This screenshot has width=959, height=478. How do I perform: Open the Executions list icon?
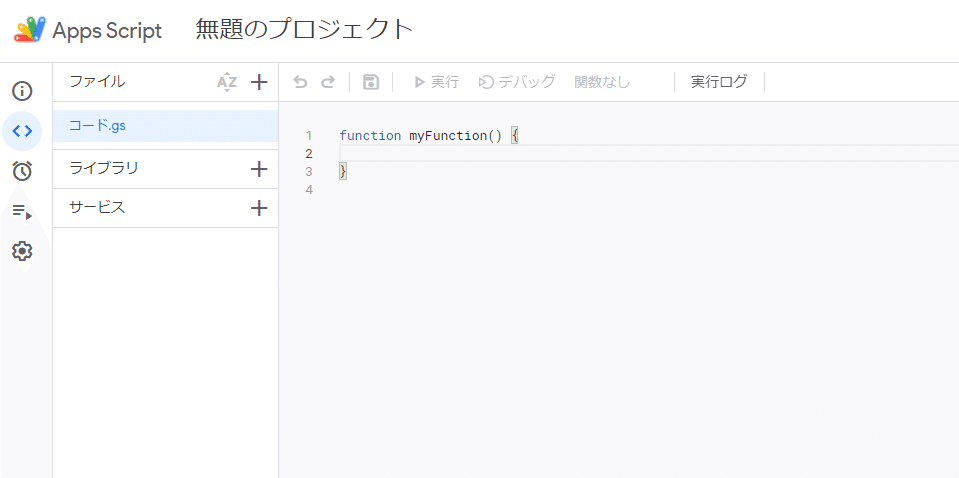click(x=22, y=211)
